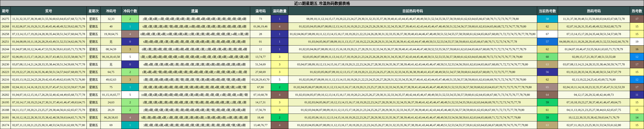Click cold numbers cell 08,34,59
The image size is (644, 129).
pos(111,49)
